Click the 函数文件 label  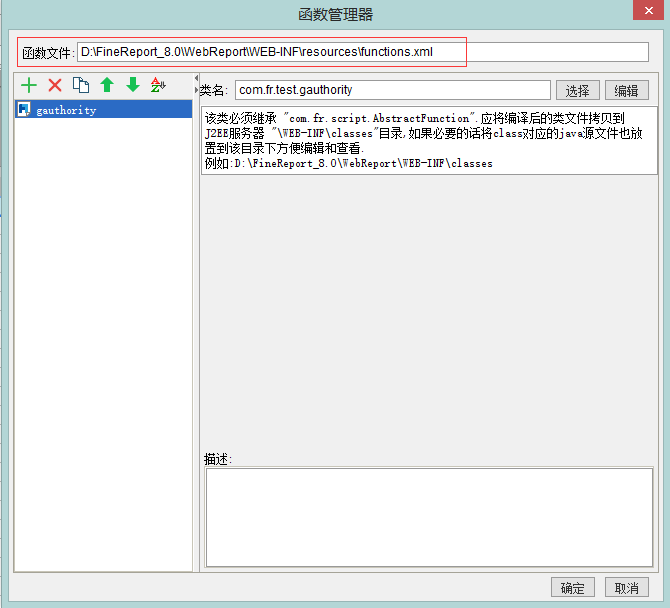[48, 53]
